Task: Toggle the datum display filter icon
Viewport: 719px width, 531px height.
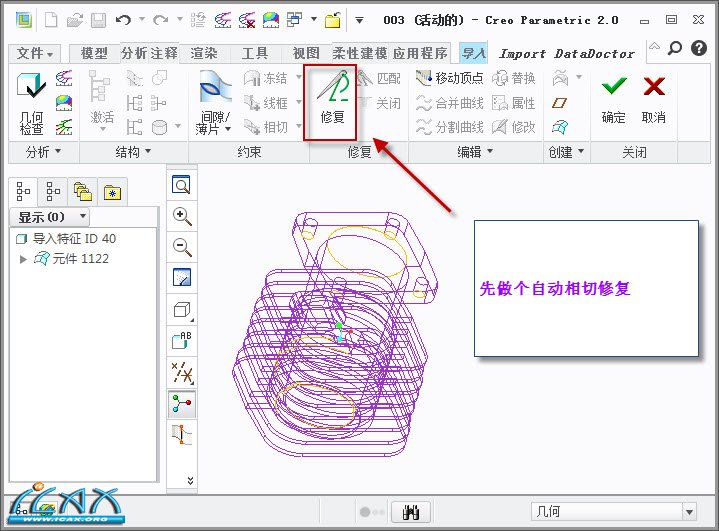Action: tap(182, 372)
